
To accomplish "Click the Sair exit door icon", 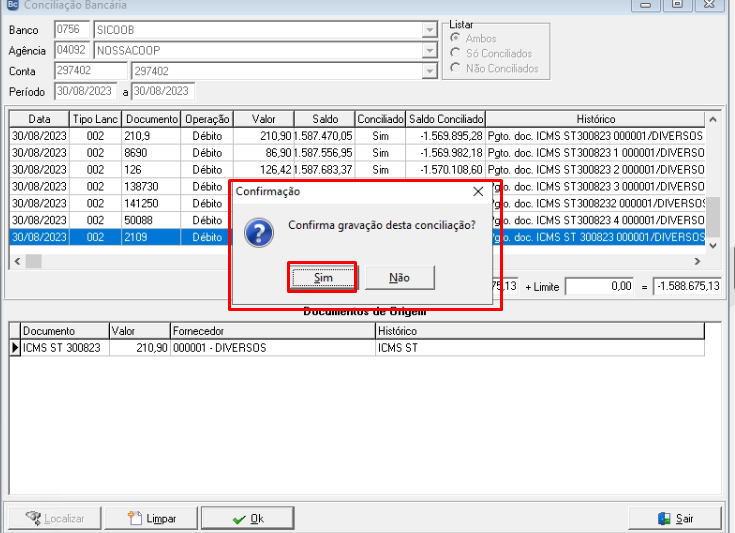I will click(x=664, y=518).
